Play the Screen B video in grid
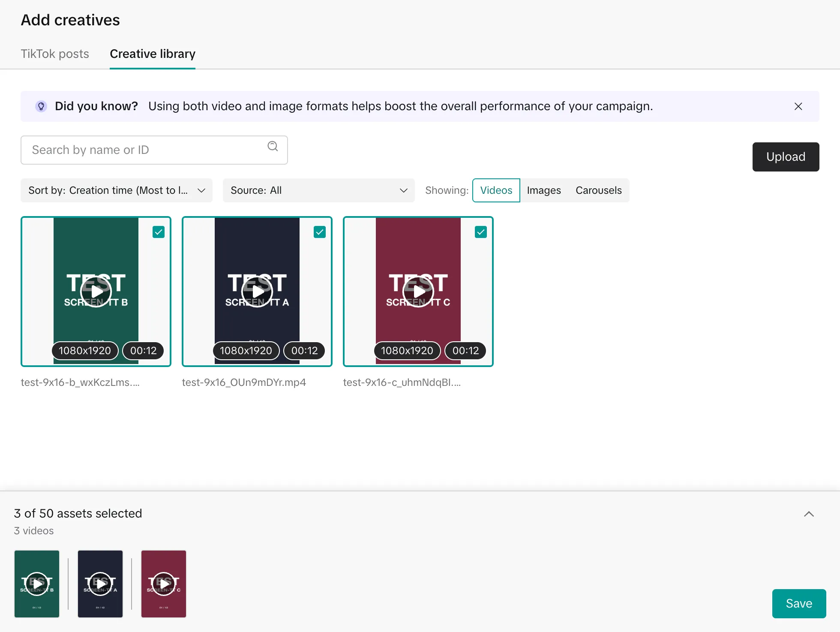Screen dimensions: 840x632 click(x=96, y=292)
